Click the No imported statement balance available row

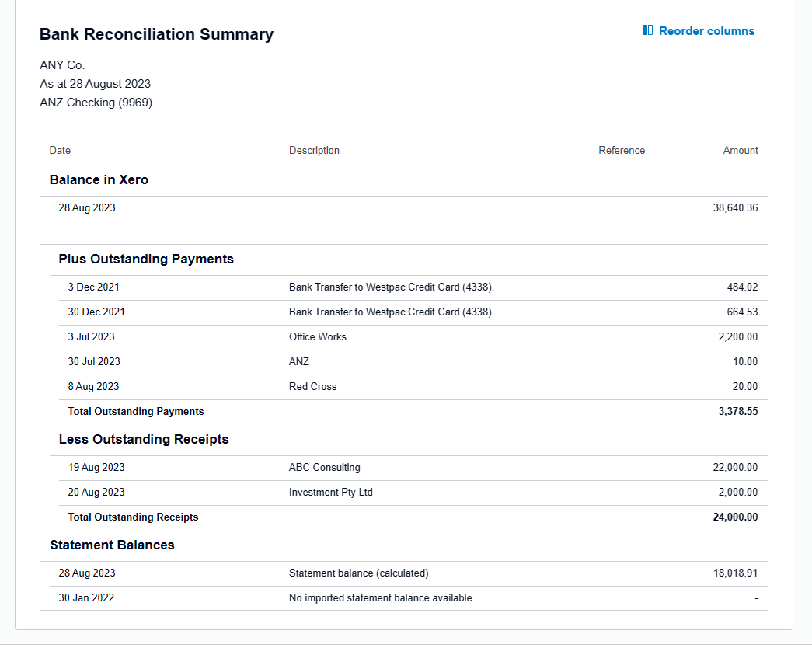pyautogui.click(x=380, y=598)
